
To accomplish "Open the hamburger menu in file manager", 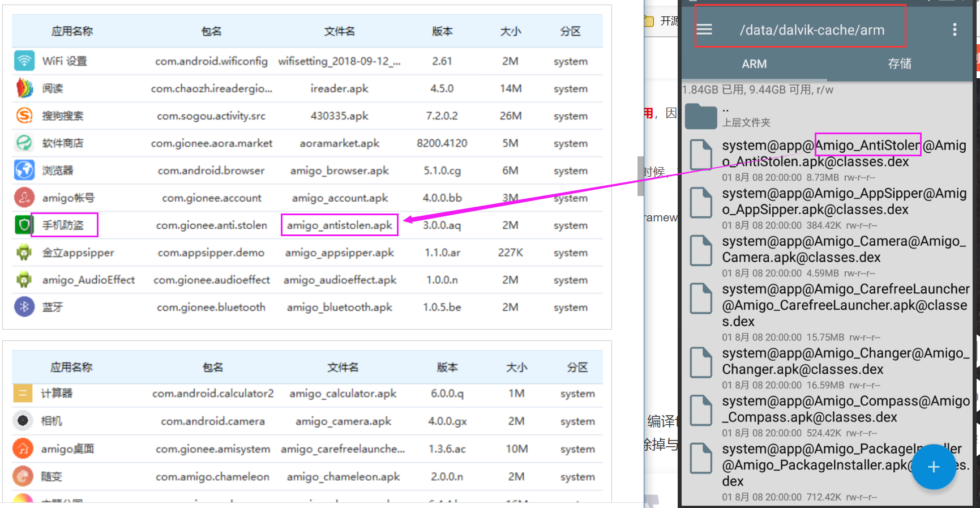I will coord(704,29).
